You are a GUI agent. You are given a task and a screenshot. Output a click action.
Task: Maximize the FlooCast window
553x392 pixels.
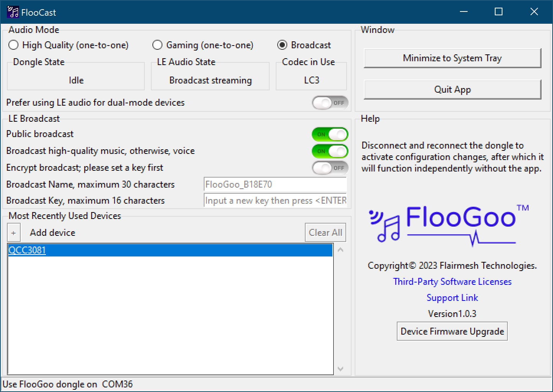click(499, 12)
